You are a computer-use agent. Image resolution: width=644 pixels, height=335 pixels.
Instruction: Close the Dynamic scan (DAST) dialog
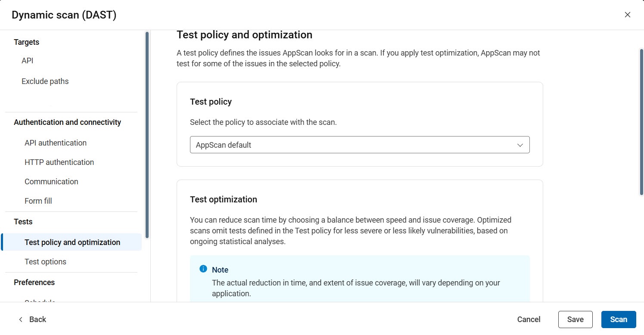pos(628,14)
